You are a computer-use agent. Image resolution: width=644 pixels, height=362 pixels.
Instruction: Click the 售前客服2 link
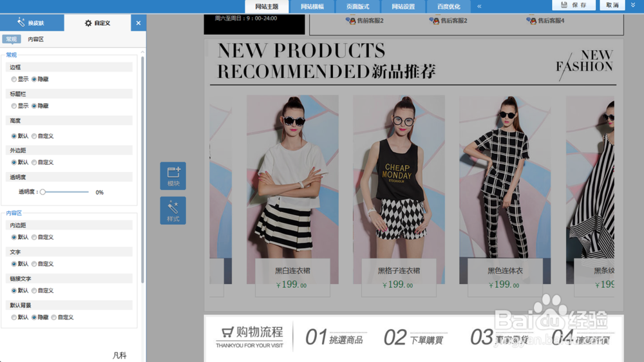370,21
